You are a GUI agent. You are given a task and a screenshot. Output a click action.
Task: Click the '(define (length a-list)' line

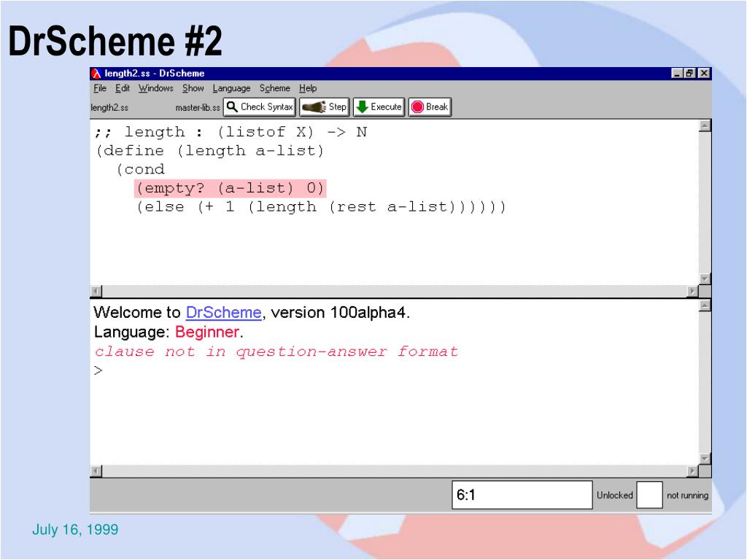point(209,151)
